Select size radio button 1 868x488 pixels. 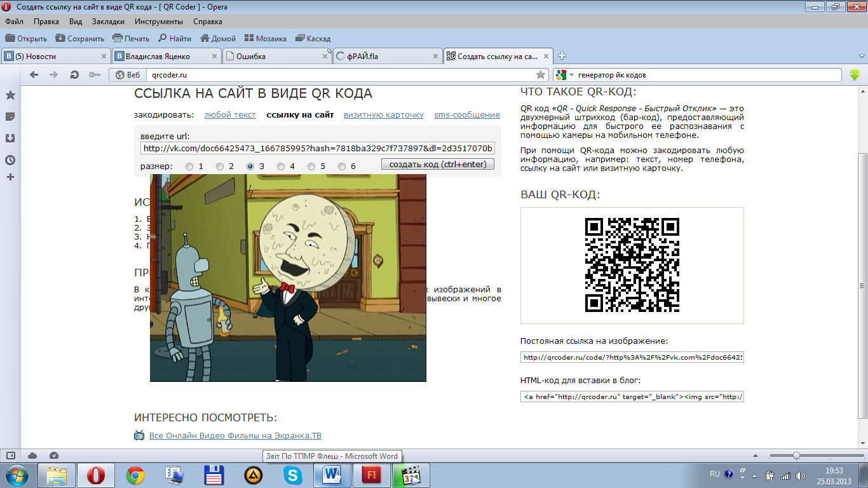[x=189, y=166]
